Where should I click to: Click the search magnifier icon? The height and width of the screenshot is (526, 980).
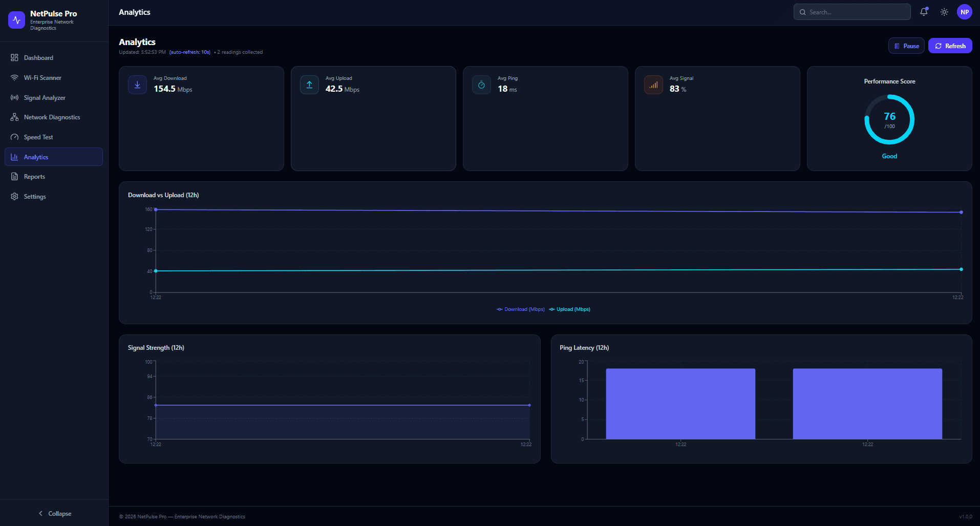(802, 12)
